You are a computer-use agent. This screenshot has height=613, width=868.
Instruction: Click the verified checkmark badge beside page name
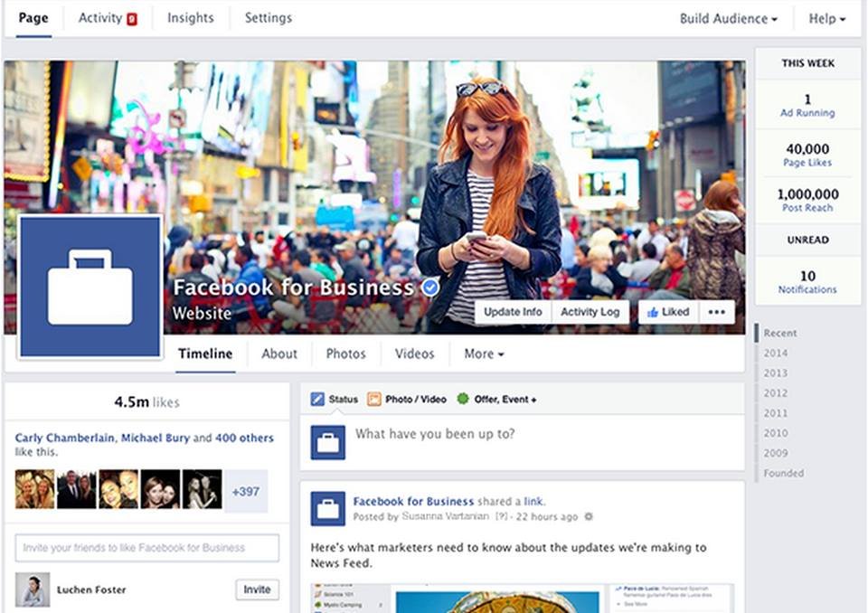point(430,287)
